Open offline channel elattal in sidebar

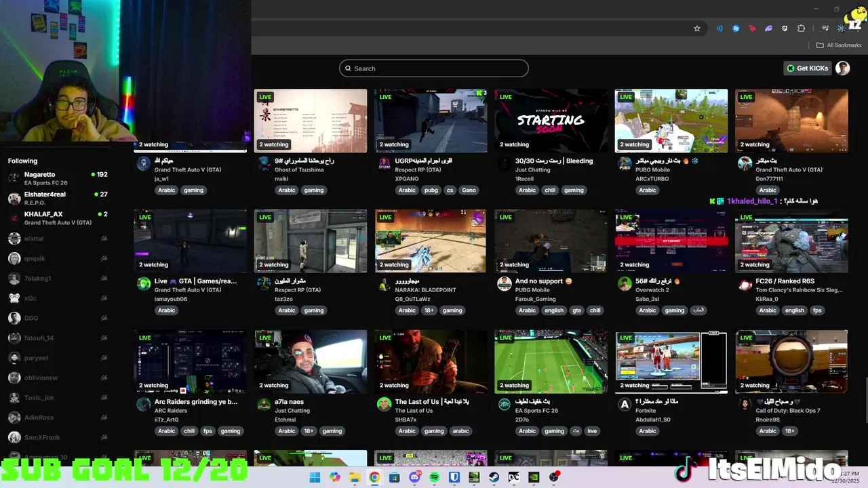pyautogui.click(x=58, y=239)
